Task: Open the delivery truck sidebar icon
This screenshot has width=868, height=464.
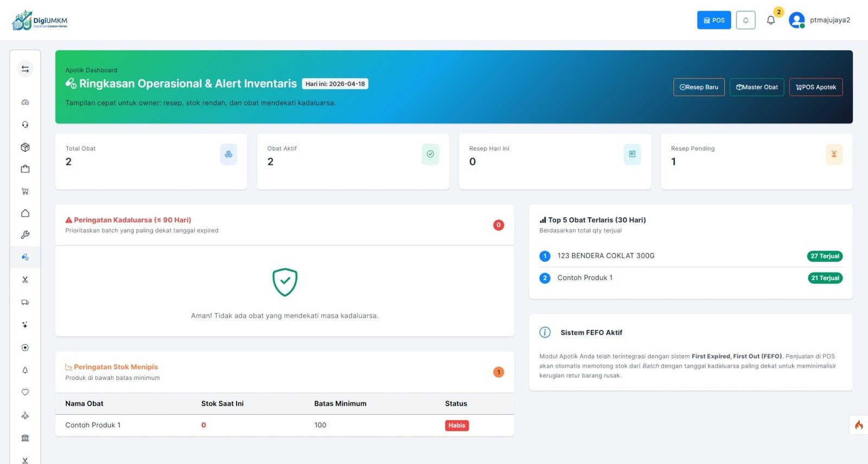Action: coord(25,302)
